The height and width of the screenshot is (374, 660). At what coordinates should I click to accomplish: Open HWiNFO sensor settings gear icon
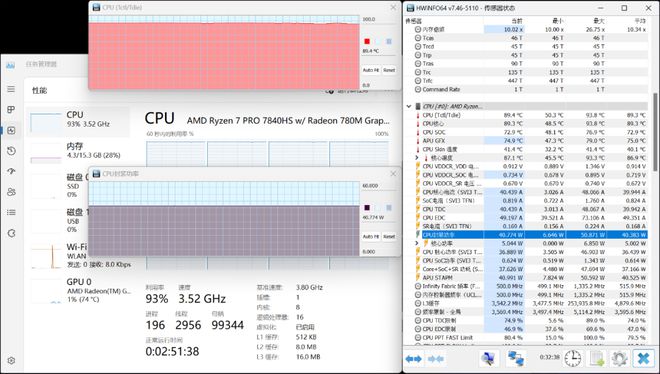click(x=619, y=358)
